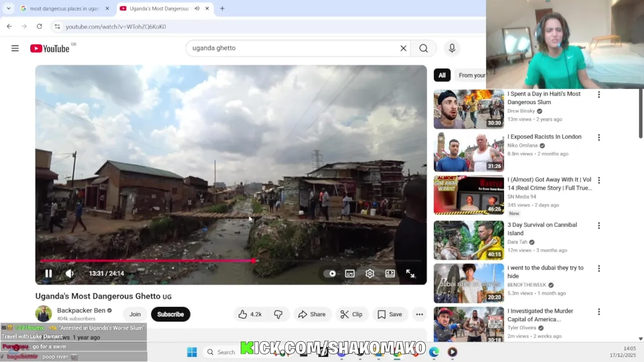Open the Edge browser on the taskbar
Screen dimensions: 644x362
pyautogui.click(x=434, y=352)
